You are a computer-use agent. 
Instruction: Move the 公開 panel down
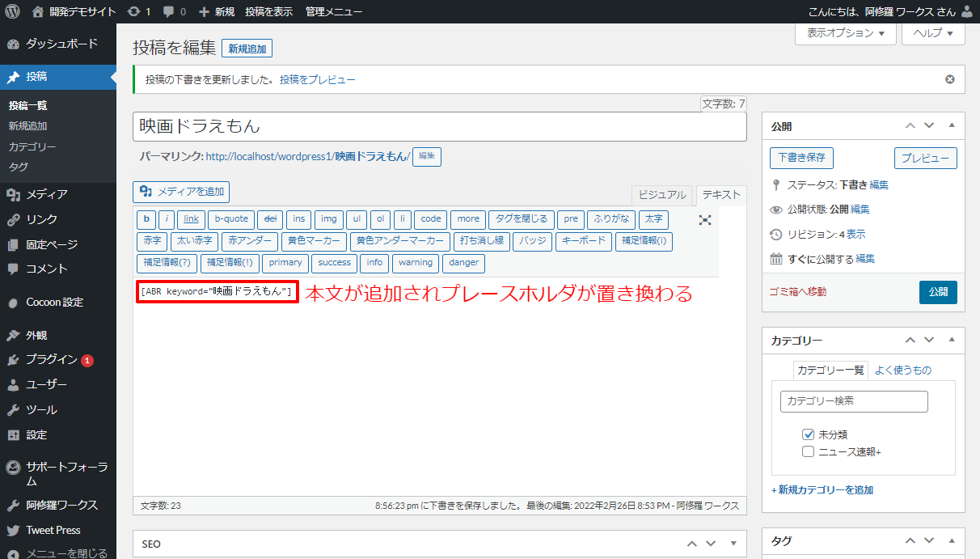coord(929,126)
